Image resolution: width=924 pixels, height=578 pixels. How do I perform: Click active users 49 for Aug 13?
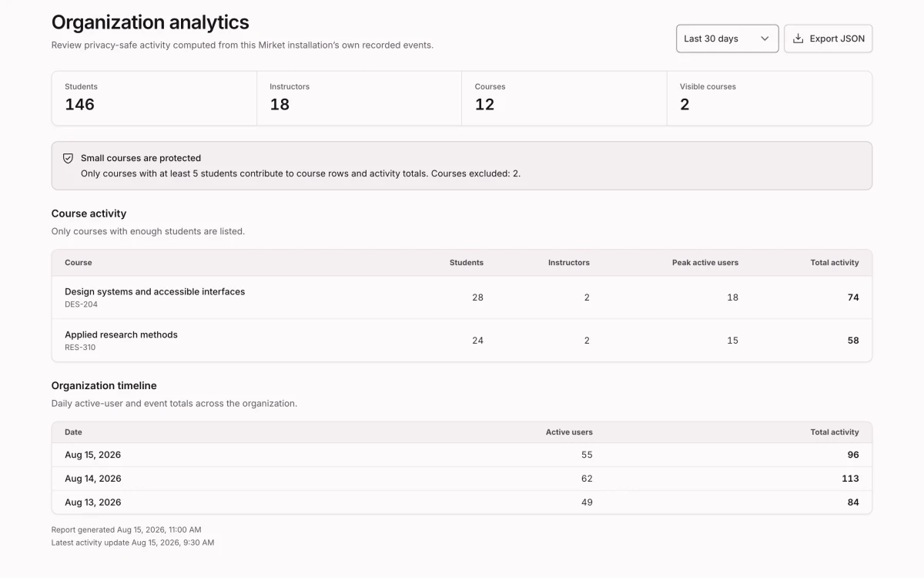tap(587, 502)
